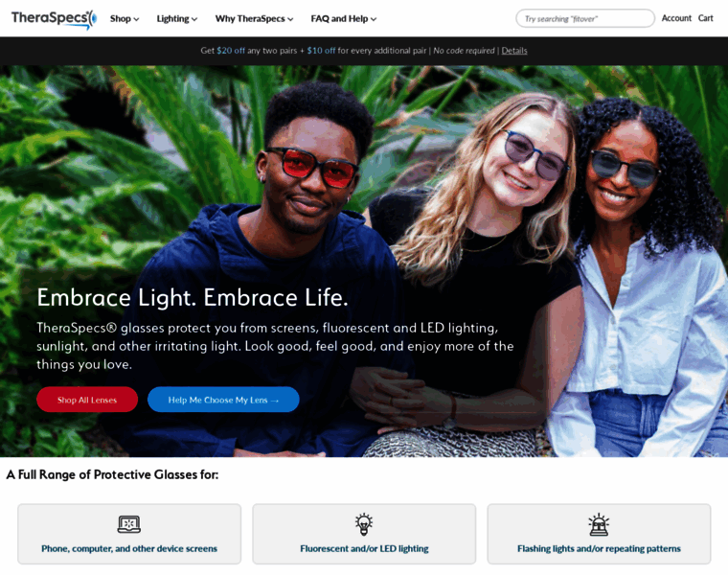Click the TheraSpecs logo

pos(54,19)
